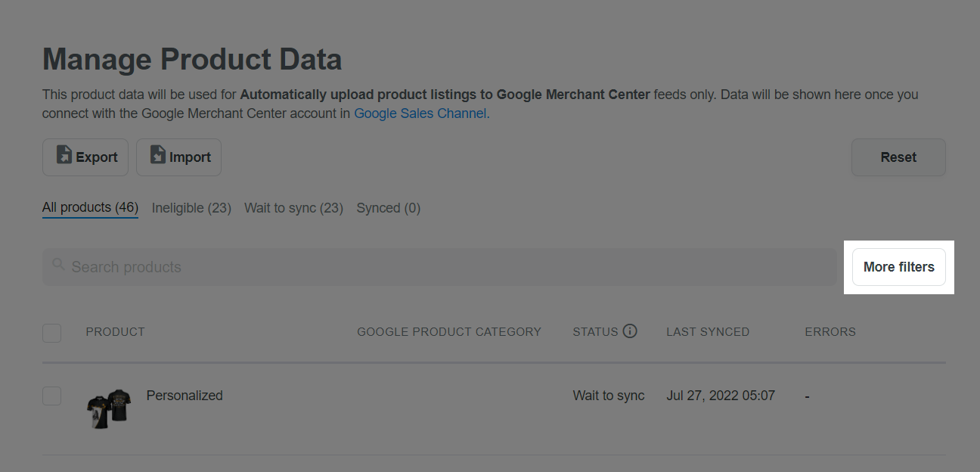Focus the Search products field

pos(439,267)
